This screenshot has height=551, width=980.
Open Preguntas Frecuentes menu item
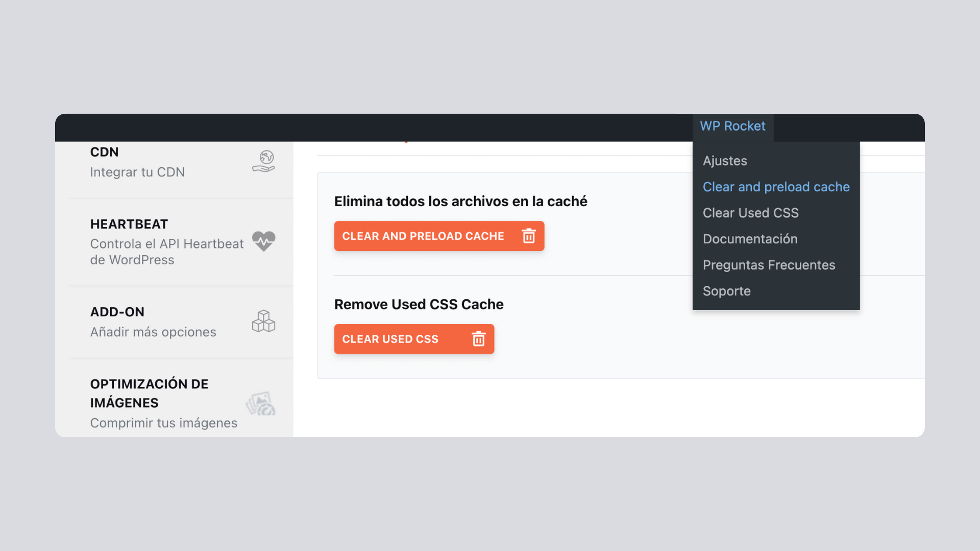click(x=769, y=265)
